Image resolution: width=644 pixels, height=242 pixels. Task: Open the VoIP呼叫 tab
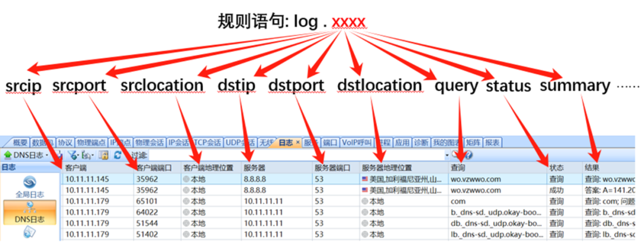pos(357,143)
